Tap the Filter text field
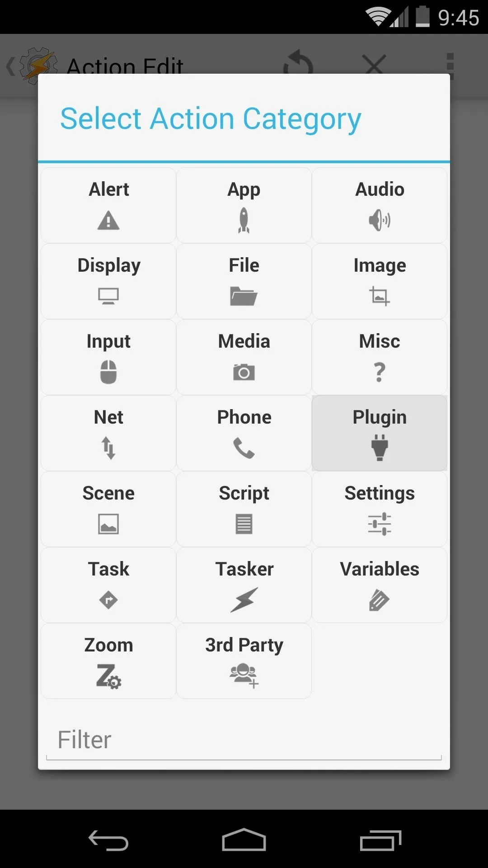The image size is (488, 868). click(244, 741)
